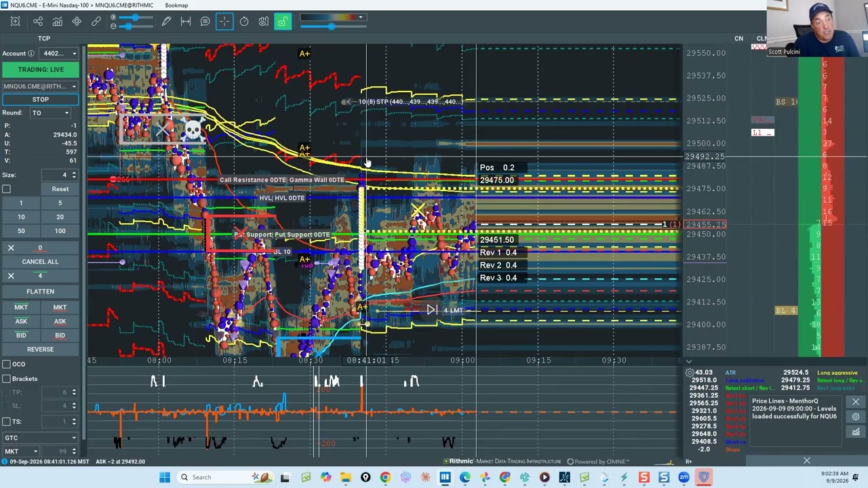Close the Price Lines MenthorQ notification

(x=856, y=402)
